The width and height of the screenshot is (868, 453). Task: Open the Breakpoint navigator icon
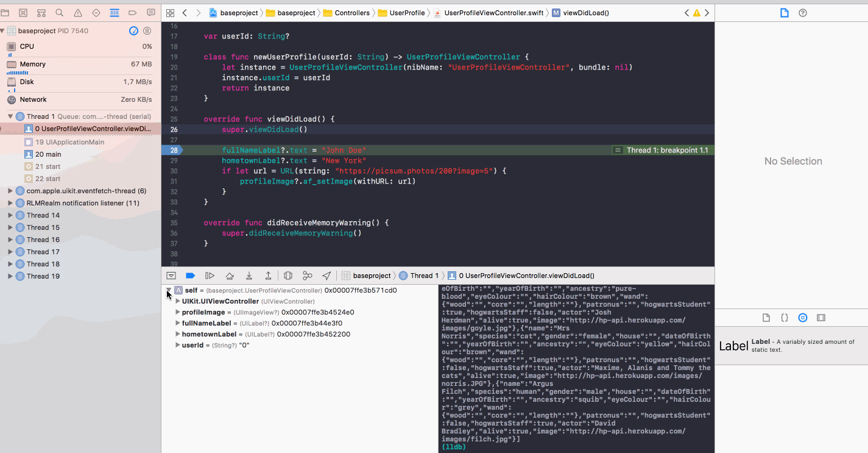pos(133,12)
